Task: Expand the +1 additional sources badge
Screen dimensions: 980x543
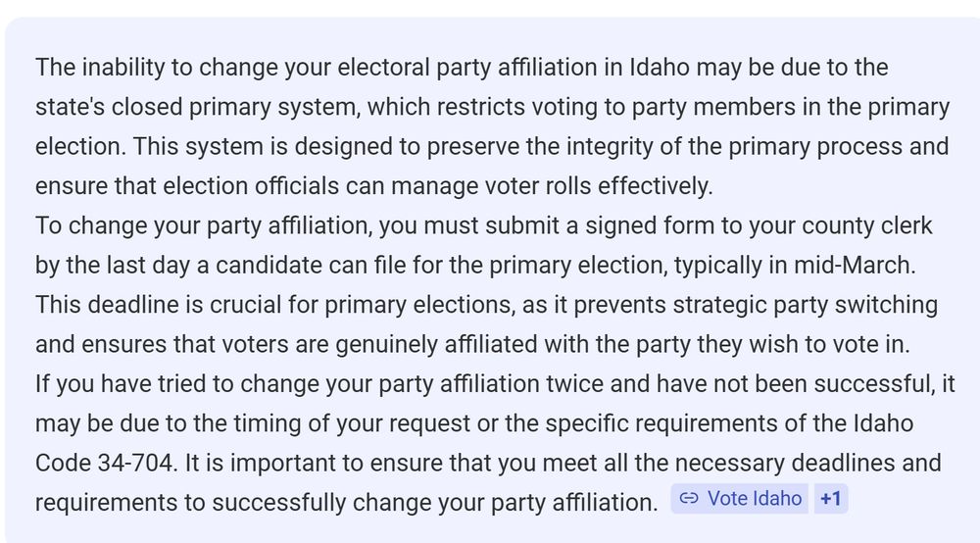Action: click(831, 499)
